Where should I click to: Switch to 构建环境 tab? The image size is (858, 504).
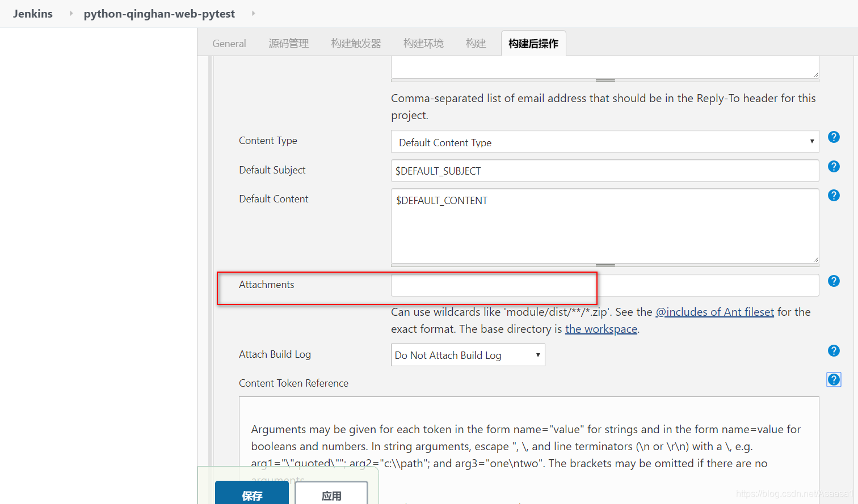[x=423, y=44]
